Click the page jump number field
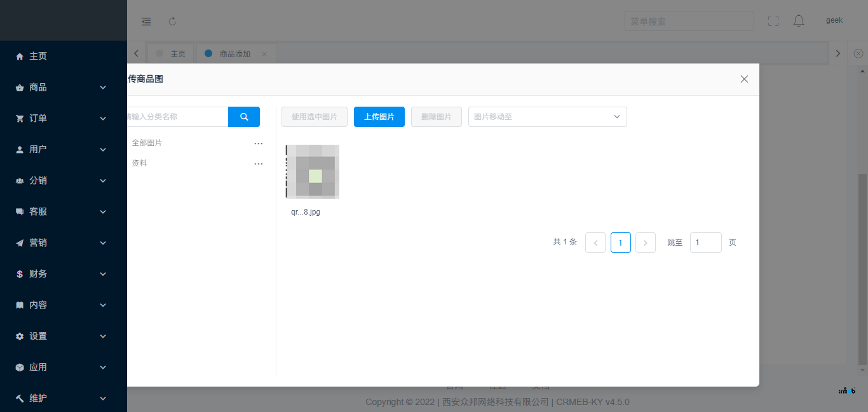The height and width of the screenshot is (412, 868). [705, 243]
